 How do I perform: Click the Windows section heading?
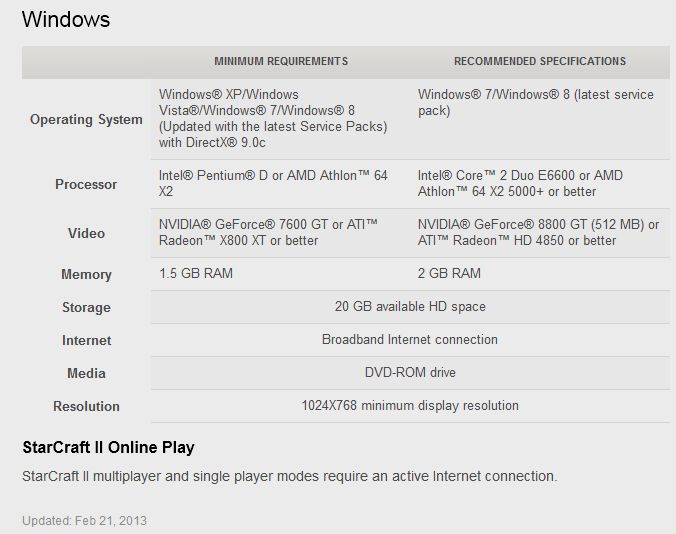pos(66,19)
